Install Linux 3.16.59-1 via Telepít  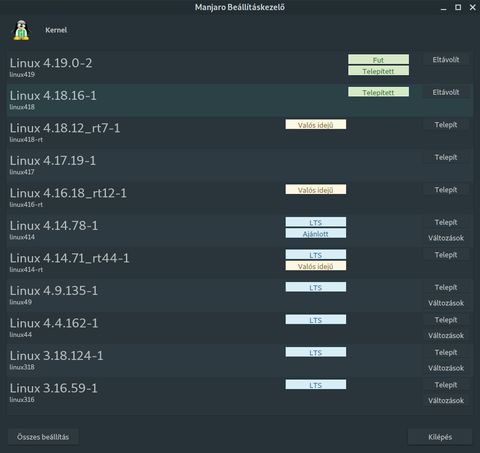pos(446,385)
